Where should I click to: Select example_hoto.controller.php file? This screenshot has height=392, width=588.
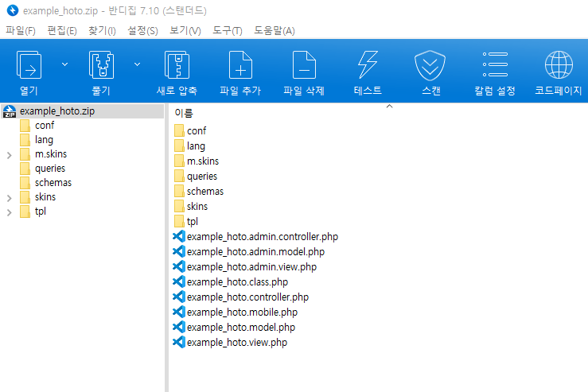coord(241,297)
